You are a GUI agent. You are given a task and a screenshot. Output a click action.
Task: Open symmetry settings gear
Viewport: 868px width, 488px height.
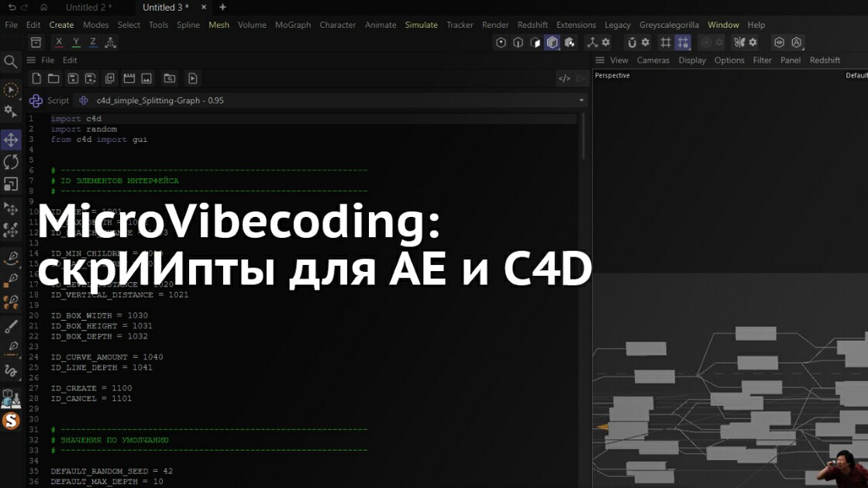(753, 43)
